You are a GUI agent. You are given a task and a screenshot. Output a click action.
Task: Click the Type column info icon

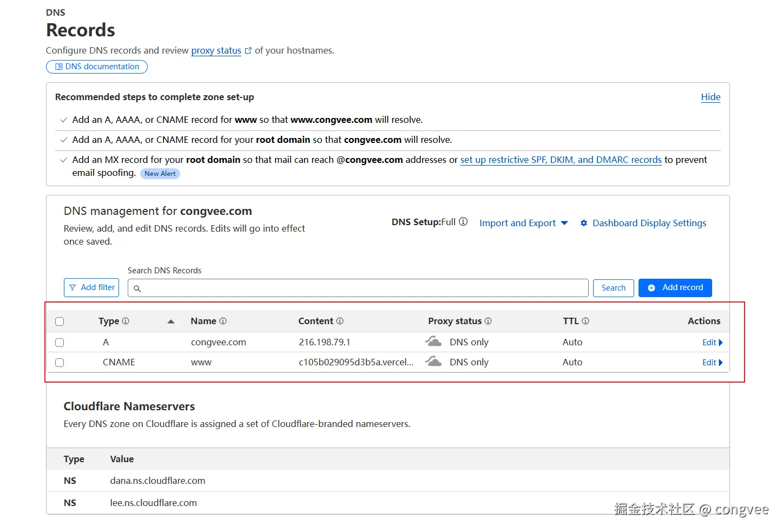(126, 321)
